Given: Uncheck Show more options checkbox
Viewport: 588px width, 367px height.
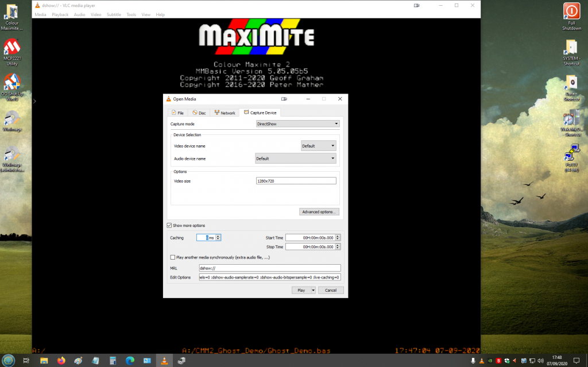Looking at the screenshot, I should point(169,226).
